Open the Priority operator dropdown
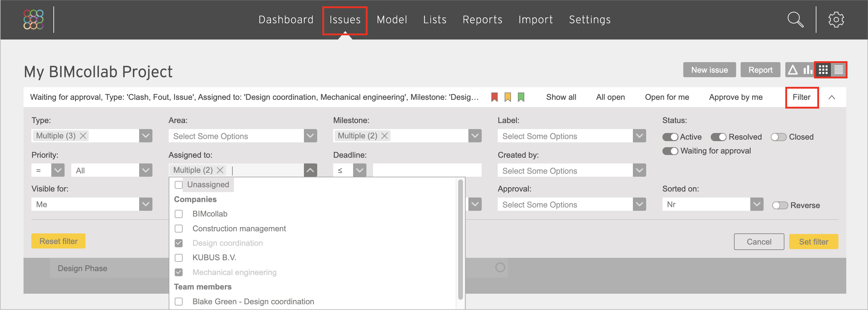Viewport: 868px width, 310px height. [48, 170]
